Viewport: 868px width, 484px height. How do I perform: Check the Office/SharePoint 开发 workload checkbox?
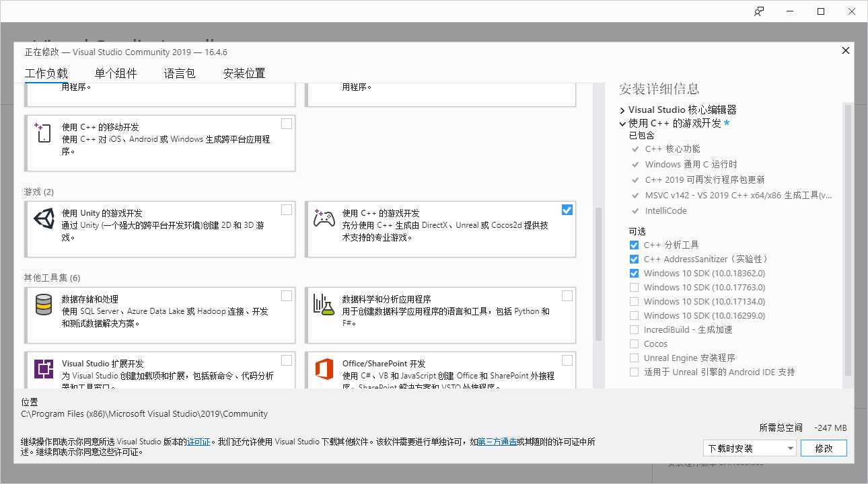(x=567, y=360)
